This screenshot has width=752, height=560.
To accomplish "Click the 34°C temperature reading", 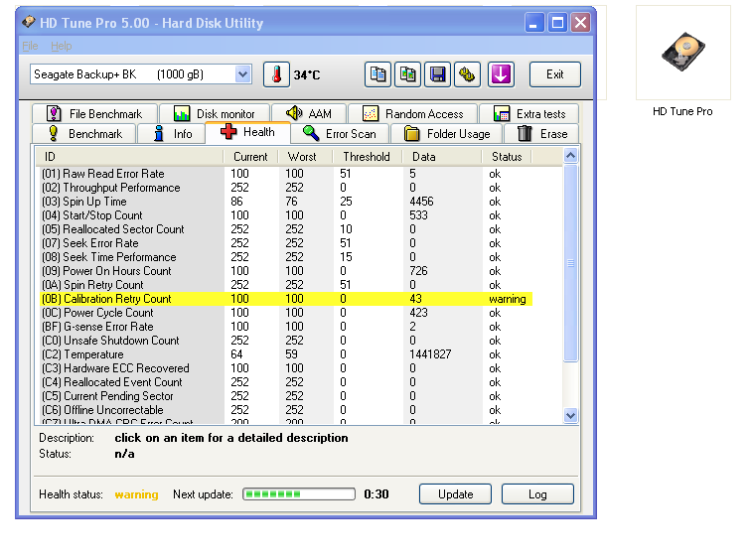I will click(x=306, y=75).
